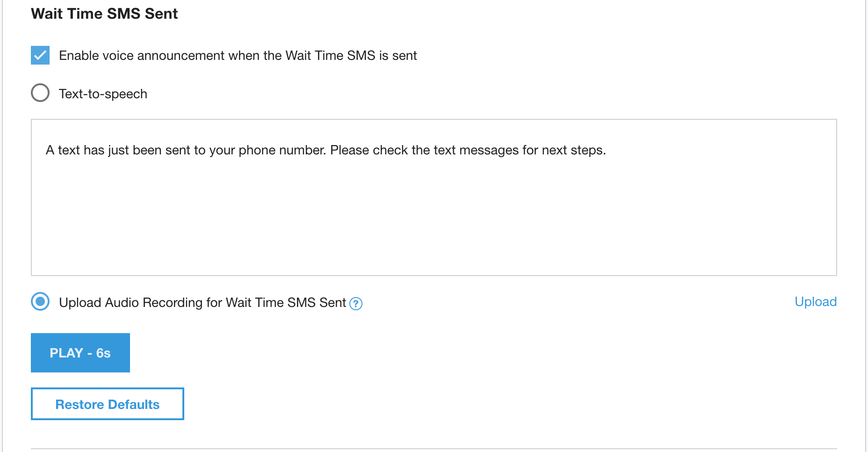Open the help icon beside Upload Audio Recording

(x=356, y=304)
